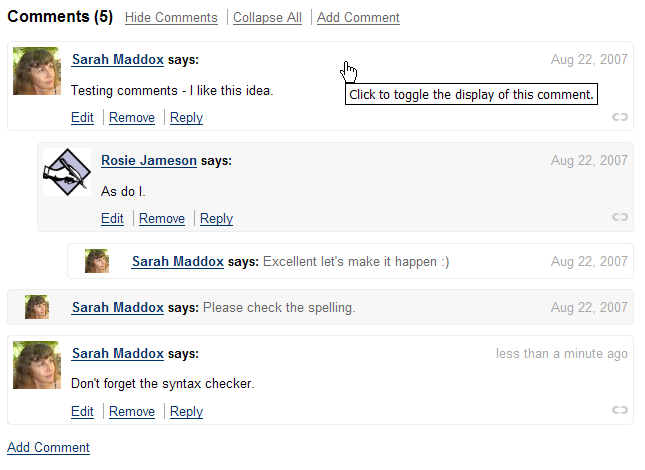645x470 pixels.
Task: Click Rosie Jameson's pen avatar image
Action: (67, 172)
